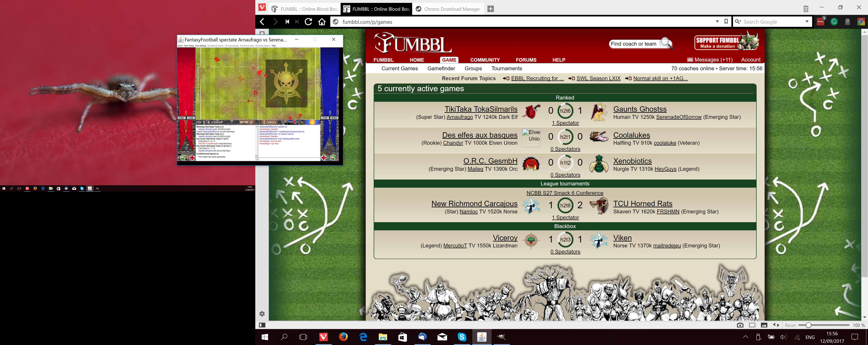This screenshot has width=868, height=345.
Task: Open Team Setup menu in FantasyFootball window
Action: 189,46
